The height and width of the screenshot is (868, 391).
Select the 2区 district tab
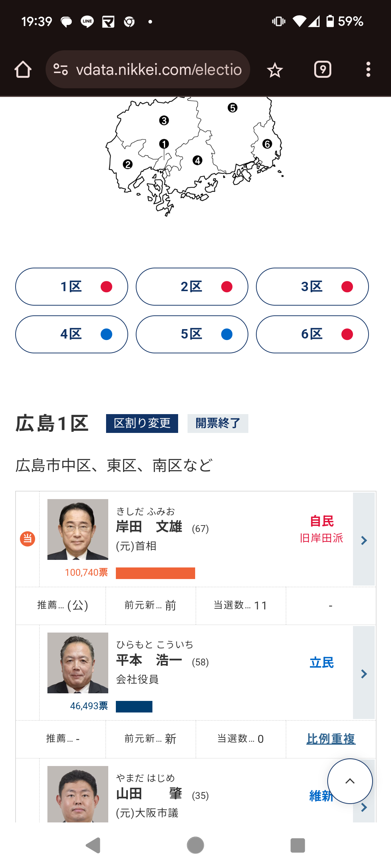(192, 287)
